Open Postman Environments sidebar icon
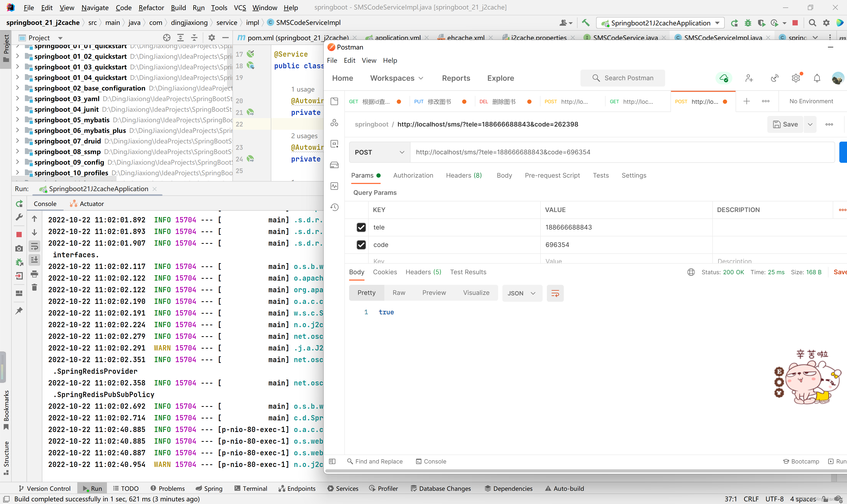847x504 pixels. pyautogui.click(x=335, y=144)
